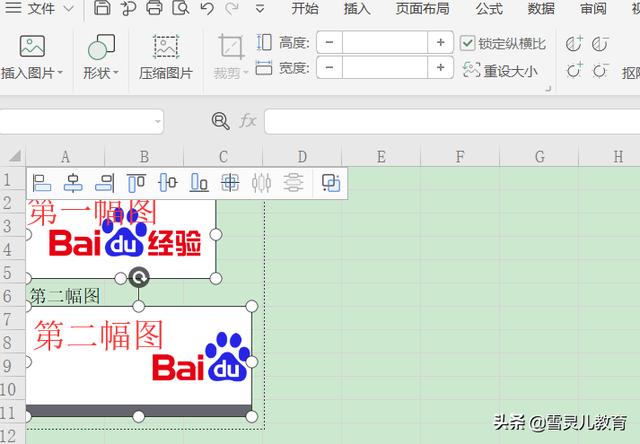Image resolution: width=640 pixels, height=444 pixels.
Task: Open the 审阅 tab
Action: pyautogui.click(x=593, y=8)
